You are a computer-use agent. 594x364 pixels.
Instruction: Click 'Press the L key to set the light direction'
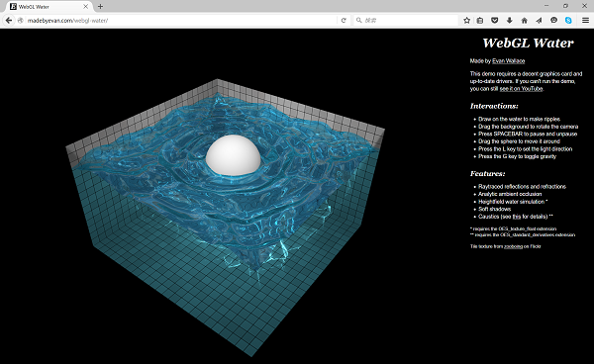click(525, 149)
